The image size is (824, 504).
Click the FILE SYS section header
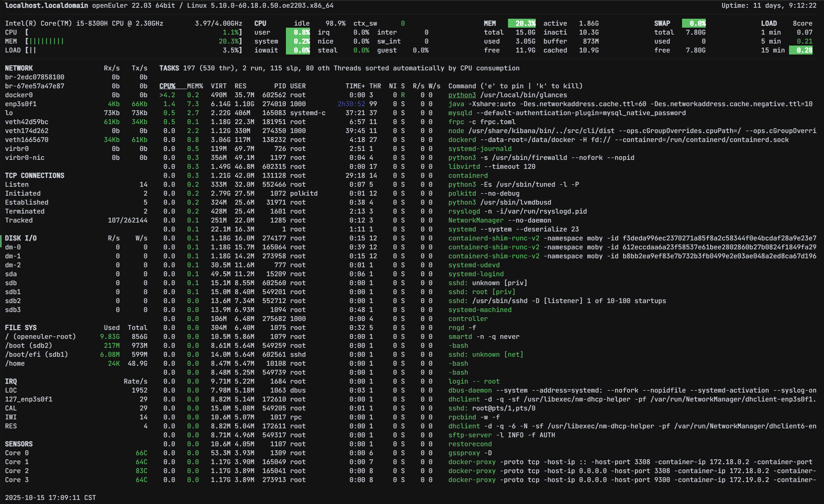(x=21, y=327)
